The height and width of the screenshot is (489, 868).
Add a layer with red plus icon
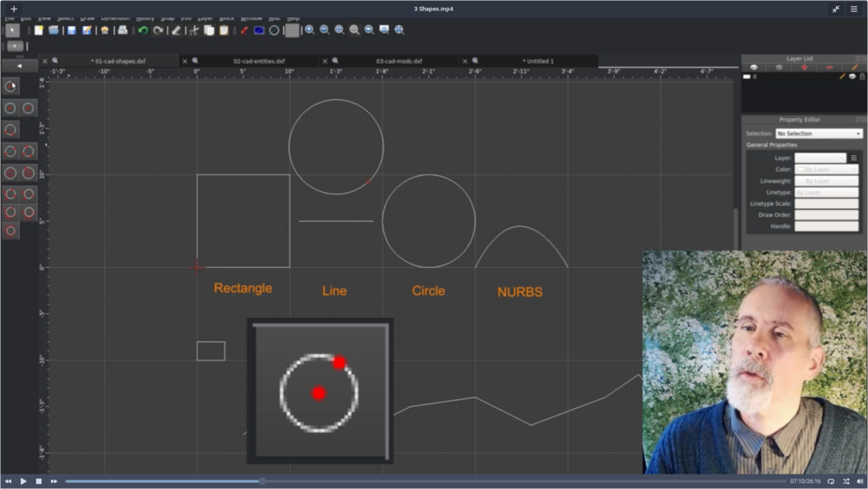click(x=804, y=67)
